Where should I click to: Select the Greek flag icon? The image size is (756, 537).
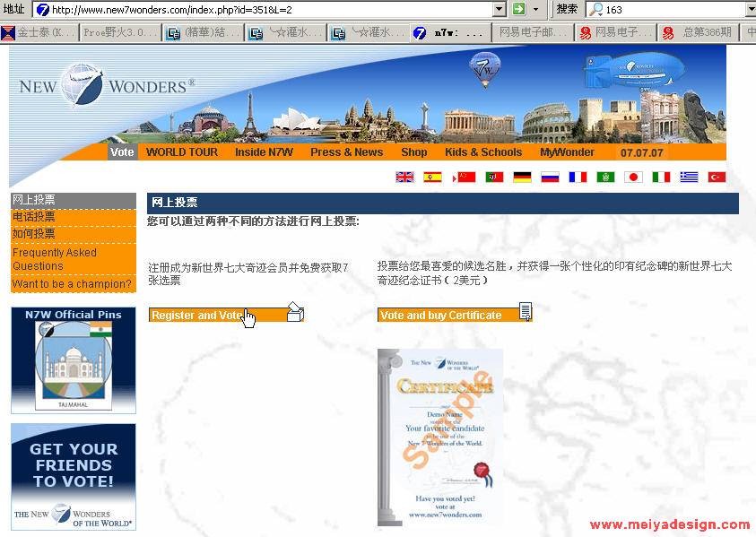point(689,178)
